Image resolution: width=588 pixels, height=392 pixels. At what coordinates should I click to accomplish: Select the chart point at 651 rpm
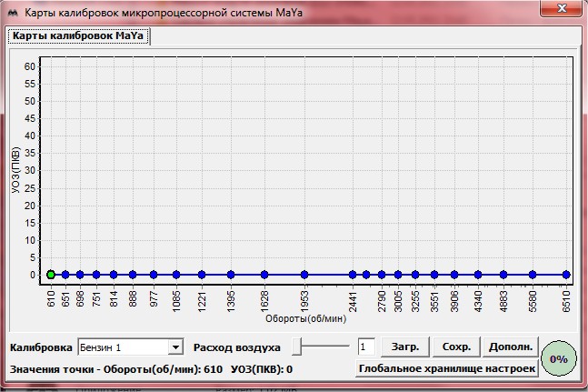coord(65,274)
